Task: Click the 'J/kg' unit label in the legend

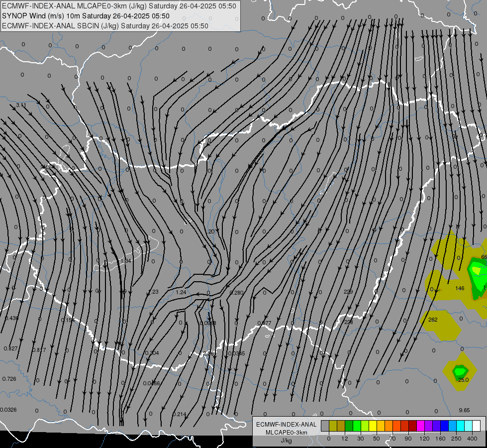Action: (287, 441)
